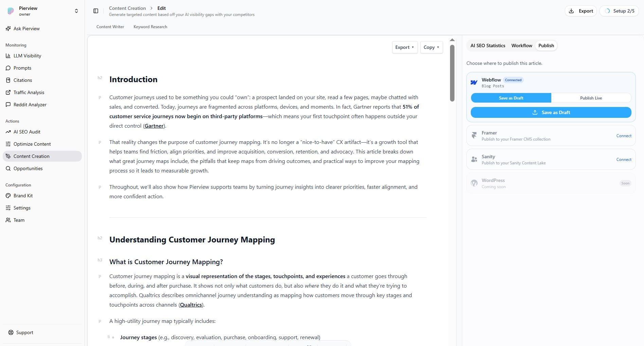This screenshot has width=644, height=346.
Task: Click the Setup 2/5 progress ring
Action: [608, 11]
